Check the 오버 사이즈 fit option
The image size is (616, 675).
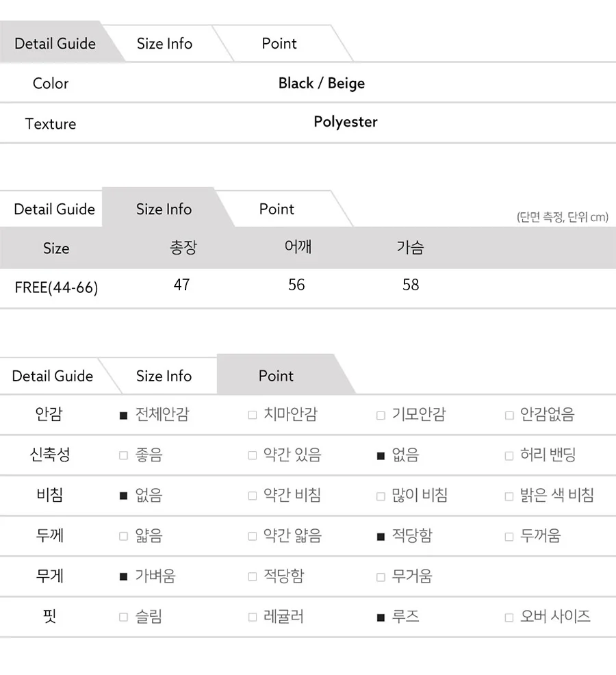[509, 617]
